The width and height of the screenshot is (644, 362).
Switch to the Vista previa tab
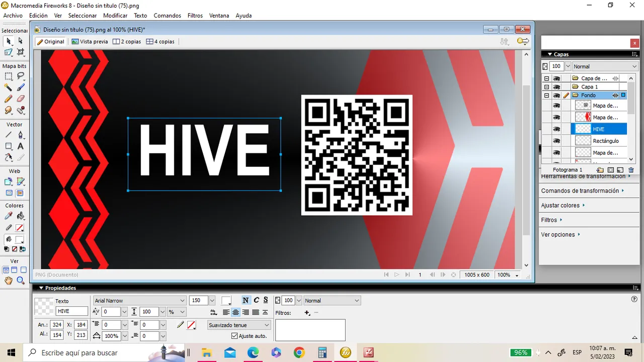tap(90, 42)
